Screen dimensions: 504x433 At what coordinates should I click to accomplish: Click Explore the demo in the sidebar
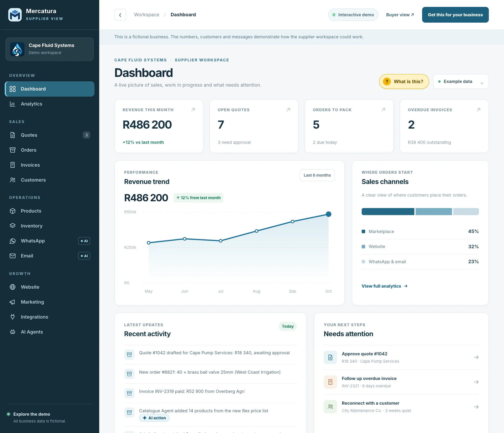pos(32,414)
